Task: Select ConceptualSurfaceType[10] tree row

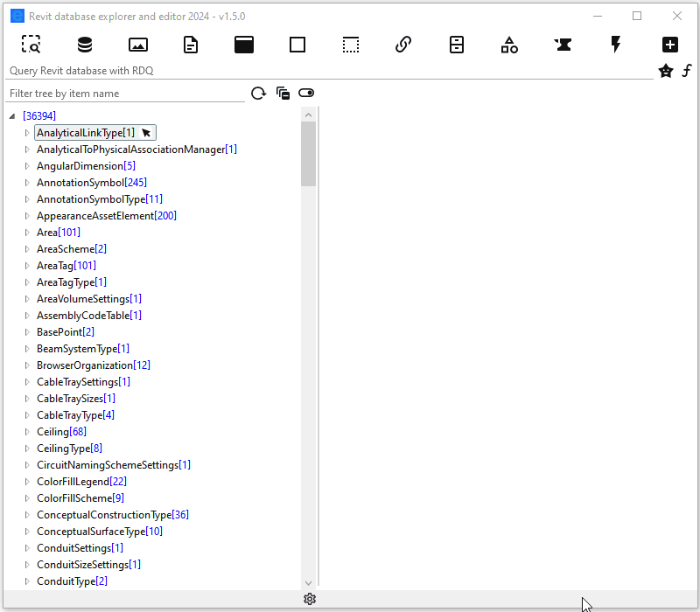Action: (100, 532)
